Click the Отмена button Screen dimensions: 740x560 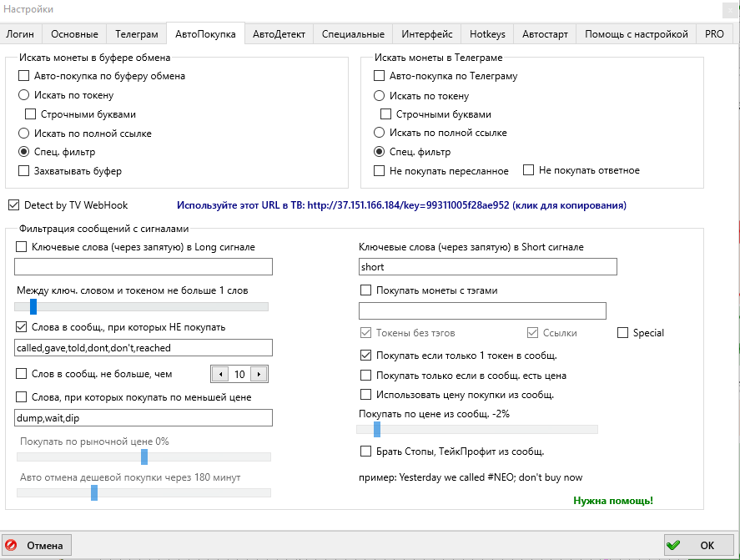[x=37, y=545]
